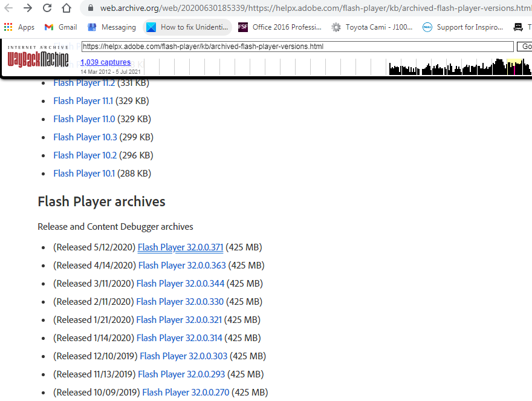Screen dimensions: 532x401
Task: Download Flash Player 32.0.0.330 archive
Action: coord(180,302)
